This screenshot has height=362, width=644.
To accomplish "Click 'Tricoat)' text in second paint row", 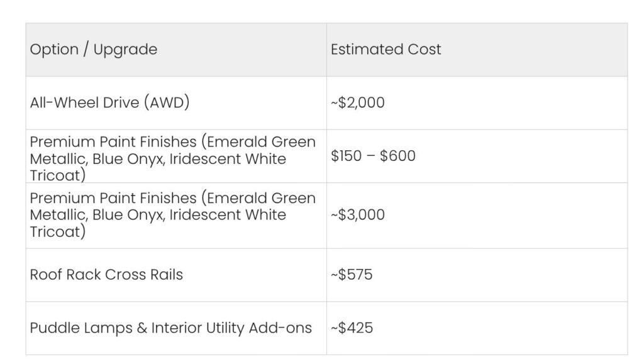I will (x=58, y=232).
